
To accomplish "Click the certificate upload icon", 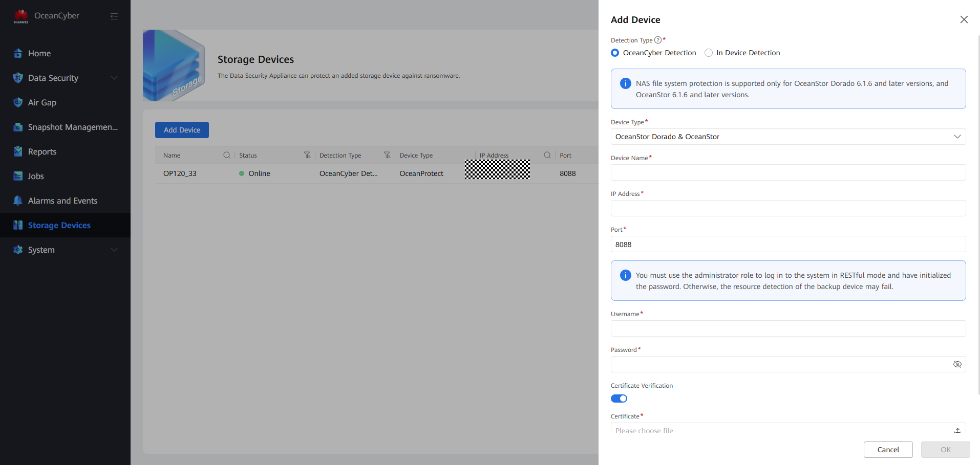I will click(x=957, y=430).
